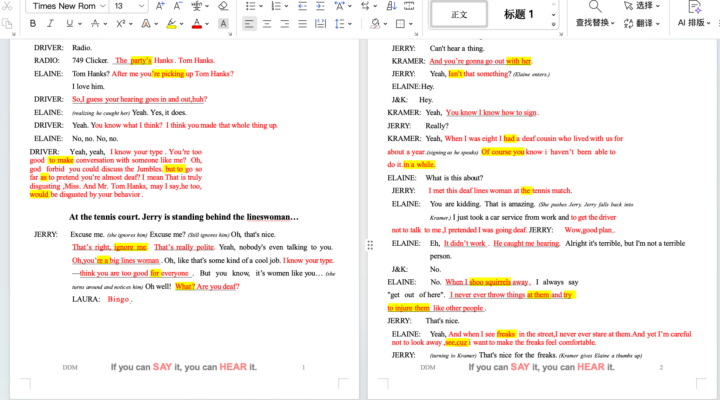Viewport: 720px width, 400px height.
Task: Click the clear formatting eraser icon
Action: click(x=223, y=5)
